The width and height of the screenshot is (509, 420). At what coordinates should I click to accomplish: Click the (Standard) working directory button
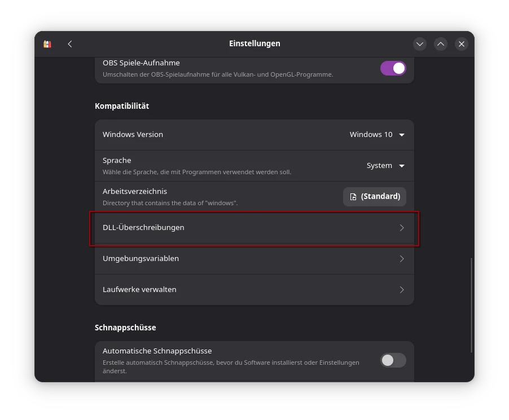click(375, 197)
